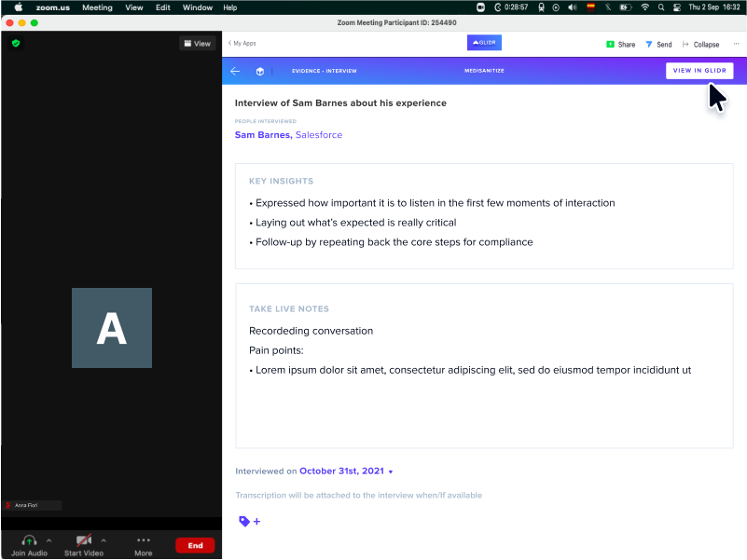
Task: Open the Sam Barnes, Salesforce link
Action: click(x=288, y=135)
